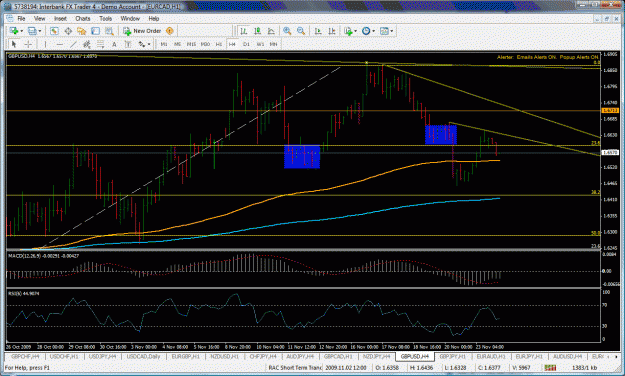Click the Profiles icon
625x376 pixels.
tap(32, 31)
